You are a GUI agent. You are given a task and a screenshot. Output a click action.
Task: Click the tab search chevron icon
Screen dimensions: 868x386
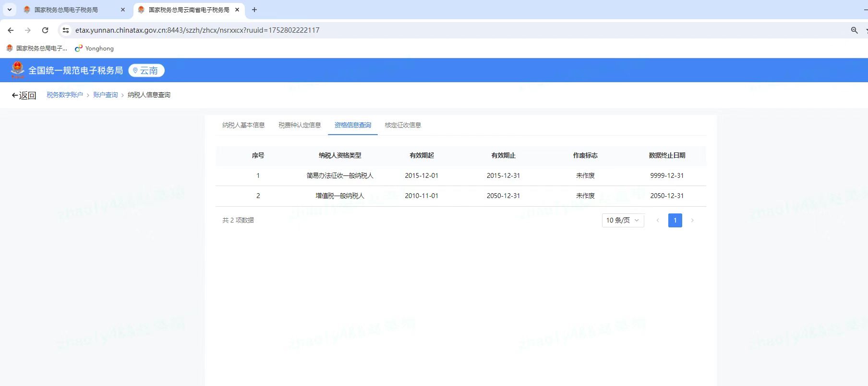[x=9, y=10]
